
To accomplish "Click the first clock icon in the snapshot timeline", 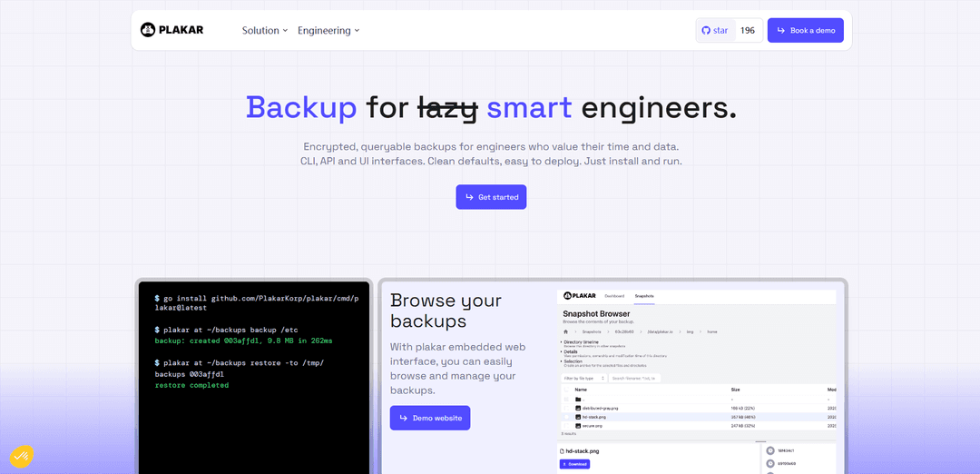I will click(770, 450).
